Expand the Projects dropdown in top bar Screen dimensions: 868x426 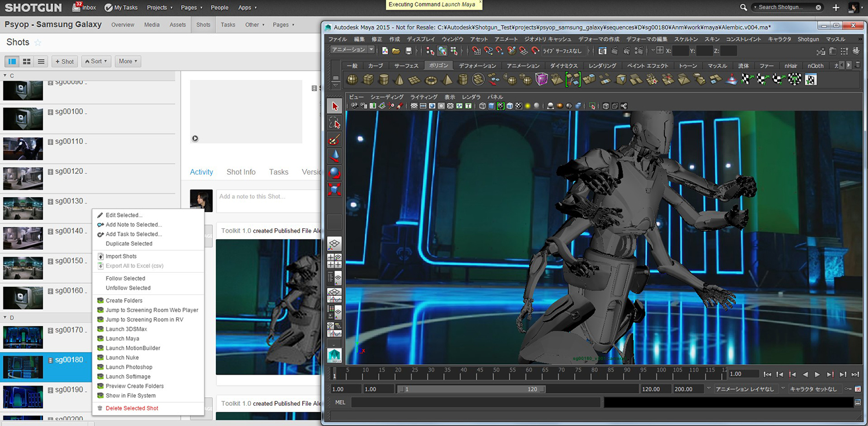(x=159, y=8)
